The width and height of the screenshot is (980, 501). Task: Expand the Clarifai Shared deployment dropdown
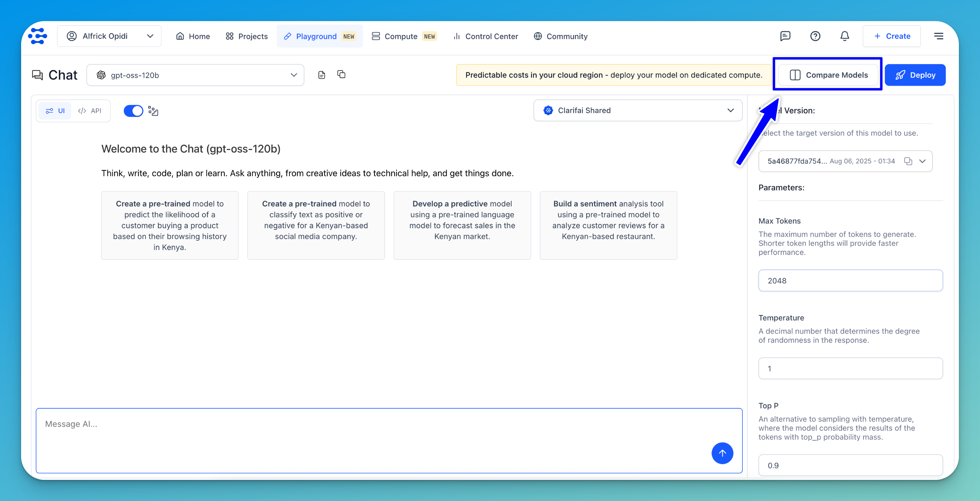pos(638,110)
